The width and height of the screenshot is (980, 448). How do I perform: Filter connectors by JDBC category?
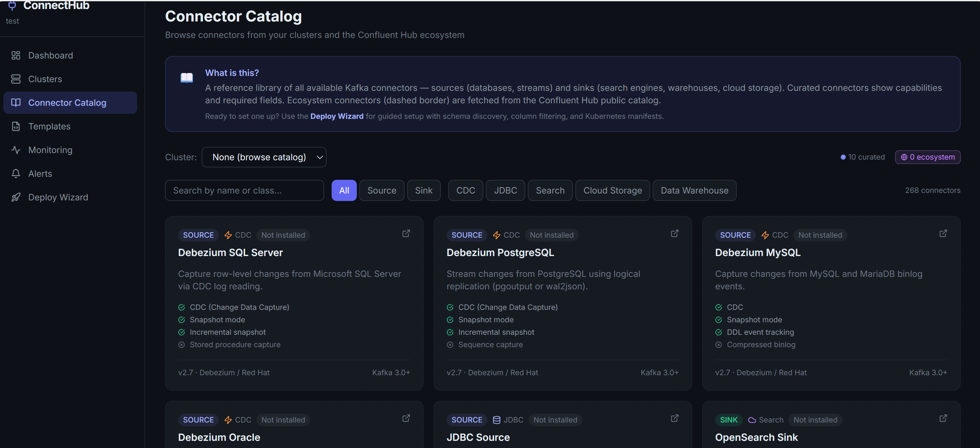(x=505, y=190)
